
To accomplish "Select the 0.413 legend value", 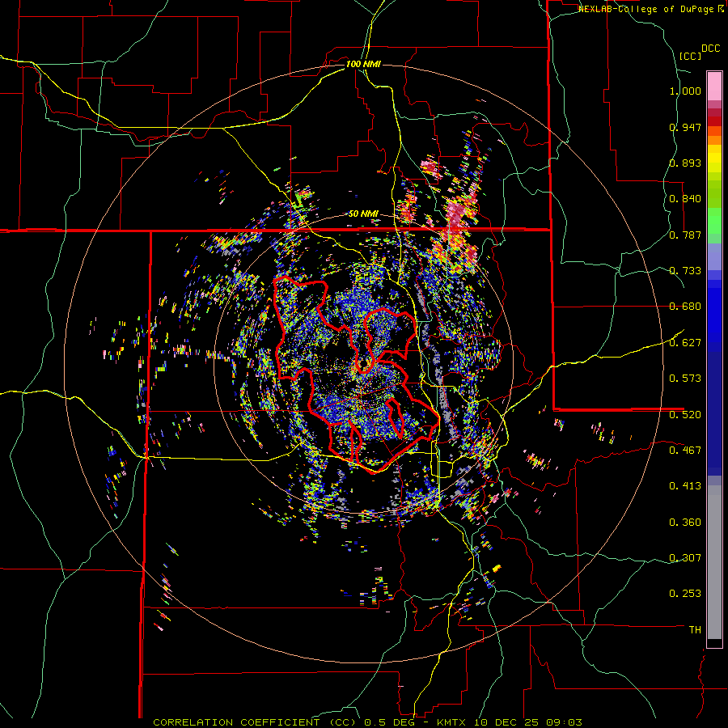I will (685, 486).
